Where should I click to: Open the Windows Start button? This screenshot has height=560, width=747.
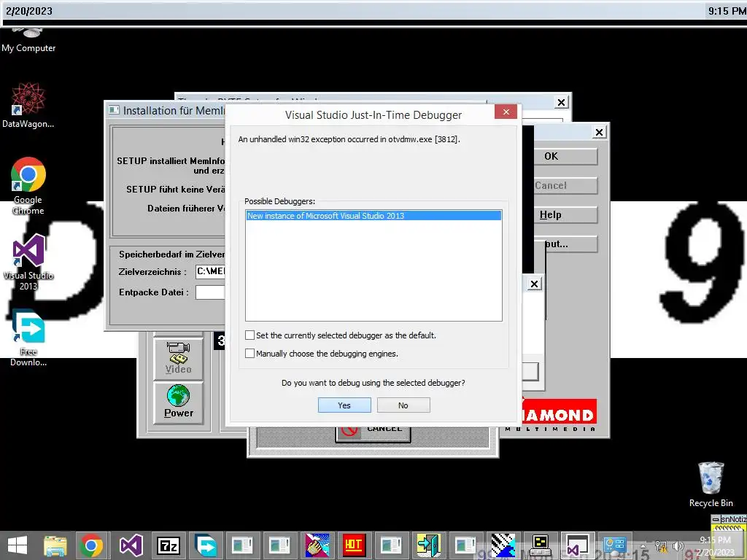(18, 545)
